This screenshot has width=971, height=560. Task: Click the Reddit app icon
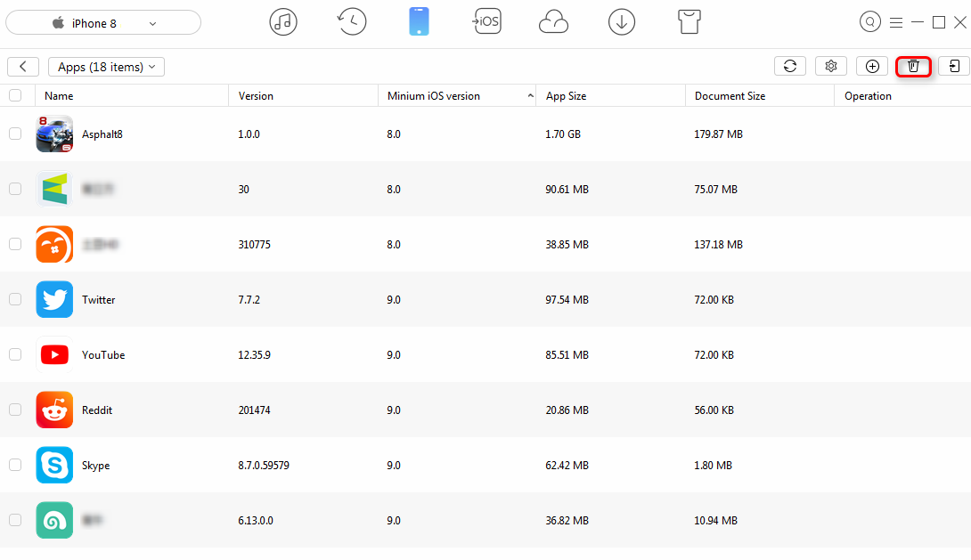coord(54,410)
